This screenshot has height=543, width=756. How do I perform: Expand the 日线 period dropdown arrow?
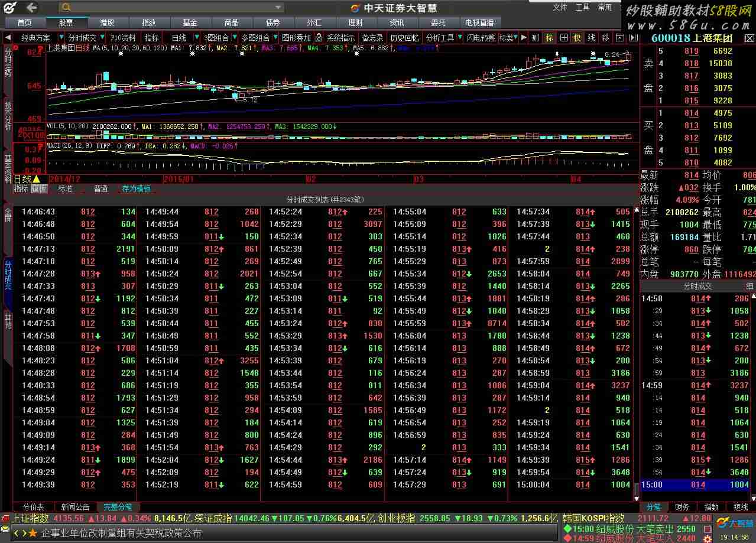(x=196, y=37)
